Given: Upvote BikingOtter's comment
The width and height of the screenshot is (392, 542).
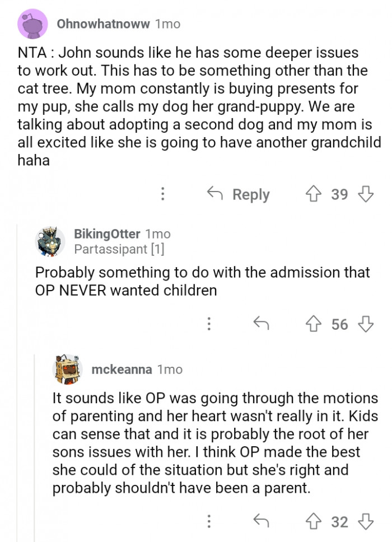Looking at the screenshot, I should coord(313,324).
